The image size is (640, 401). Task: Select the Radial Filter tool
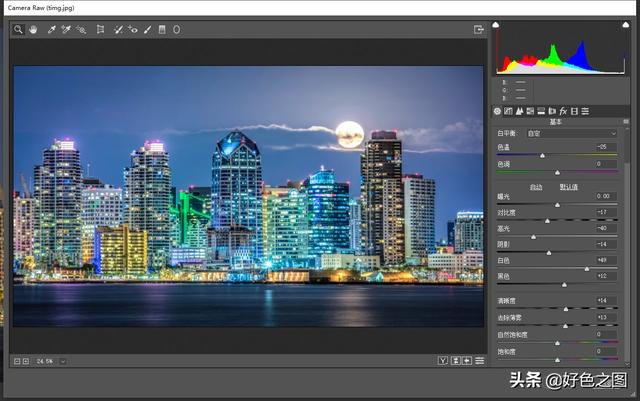(177, 30)
